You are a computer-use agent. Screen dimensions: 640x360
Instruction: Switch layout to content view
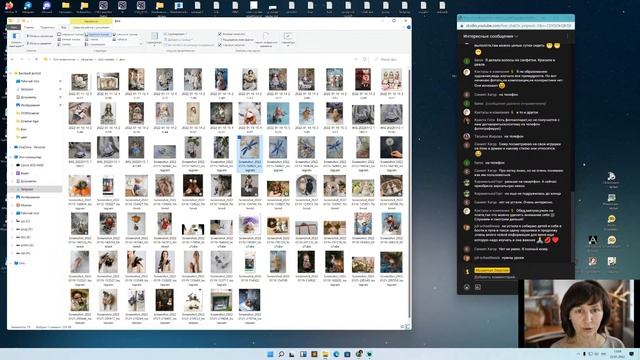96,44
